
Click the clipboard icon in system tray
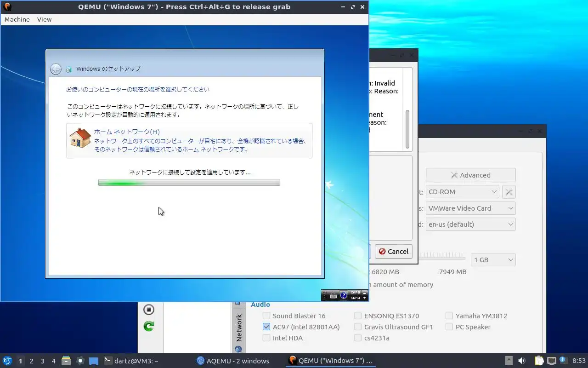(539, 361)
